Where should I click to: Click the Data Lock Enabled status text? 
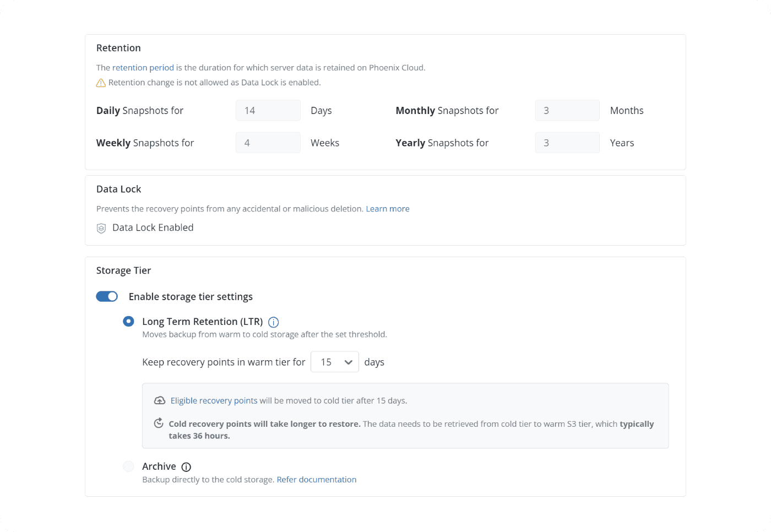tap(153, 227)
